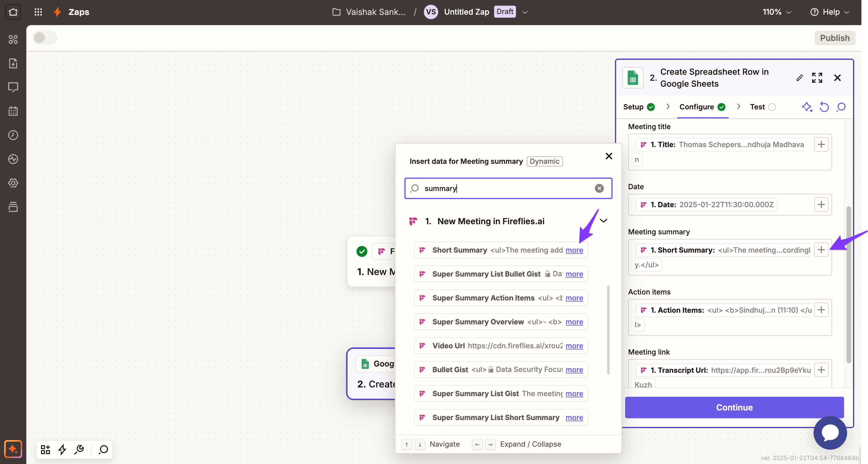Add data to Meeting title field
The width and height of the screenshot is (868, 464).
[x=821, y=144]
